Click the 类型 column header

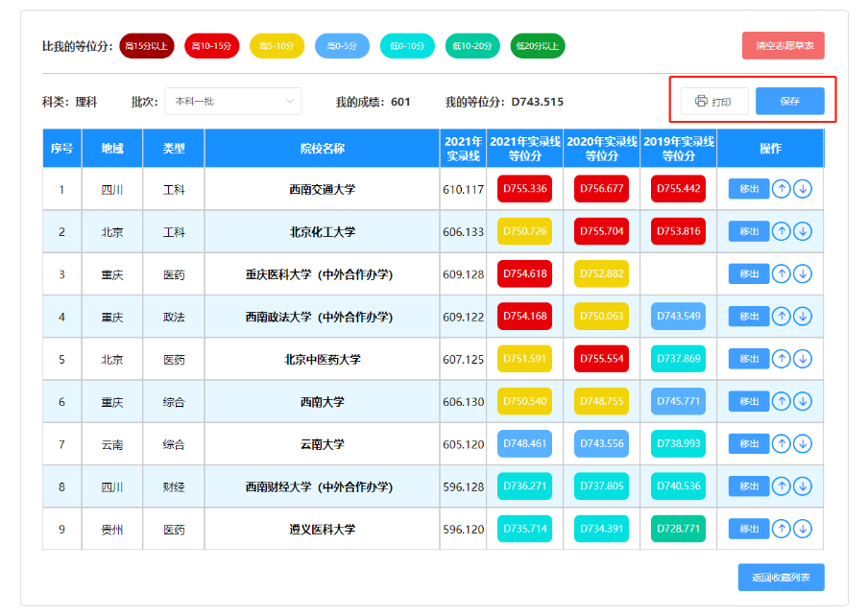click(174, 148)
